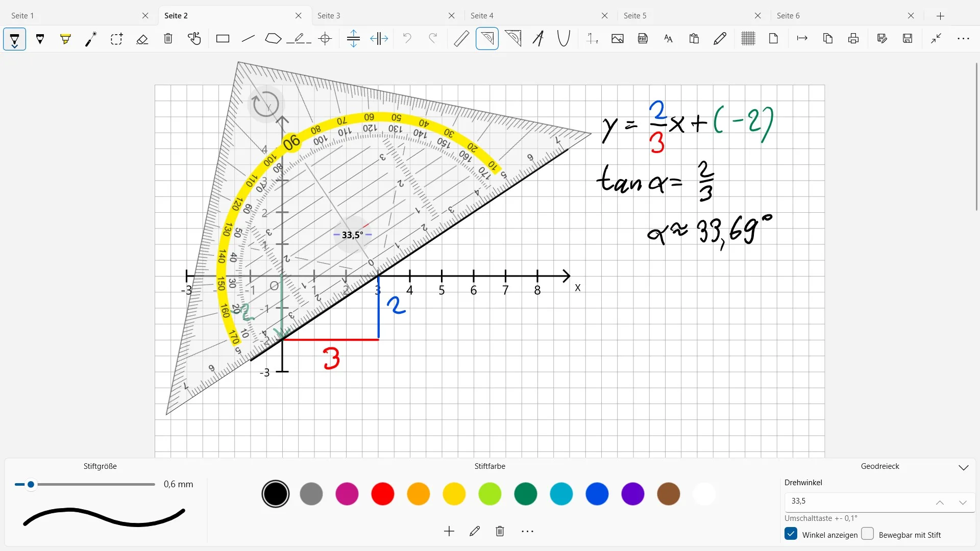Select the yellow highlighter tool
The image size is (980, 551).
click(x=65, y=39)
